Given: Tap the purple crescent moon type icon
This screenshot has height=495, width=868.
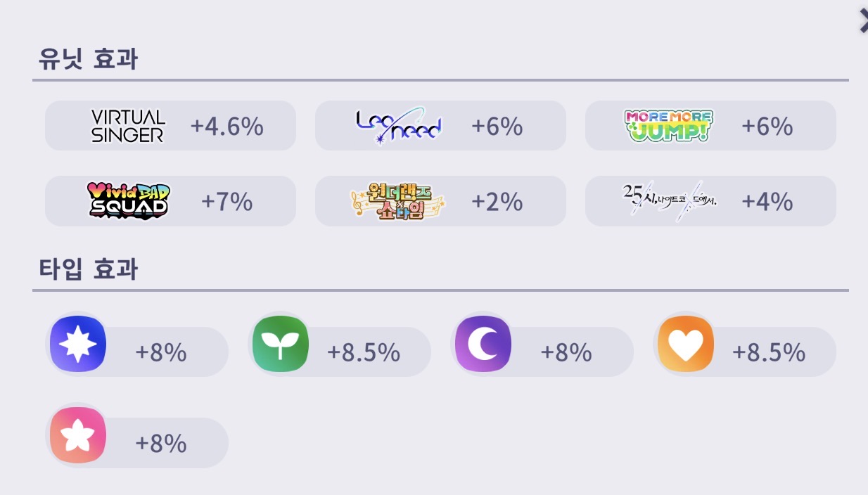Looking at the screenshot, I should [483, 344].
